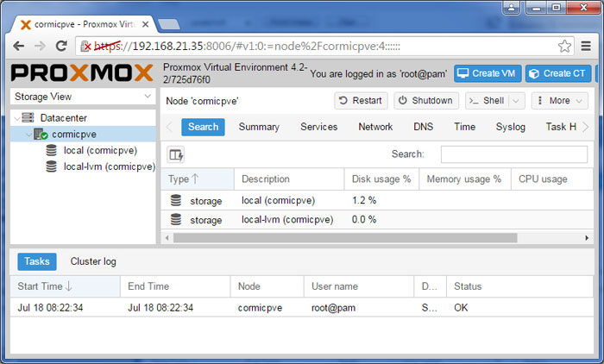The height and width of the screenshot is (364, 604).
Task: Click the cormicpve node status icon
Action: tap(41, 134)
